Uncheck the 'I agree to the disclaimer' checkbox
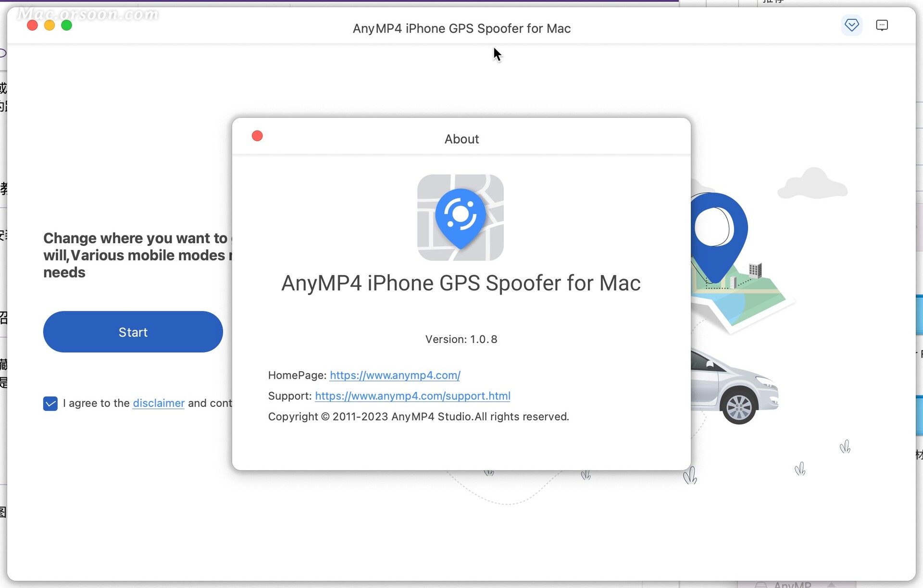This screenshot has width=923, height=588. pos(50,404)
